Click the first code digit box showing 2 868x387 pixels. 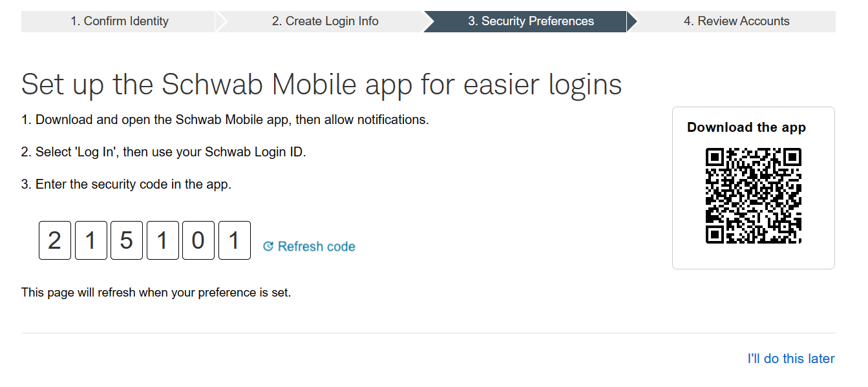pos(55,240)
